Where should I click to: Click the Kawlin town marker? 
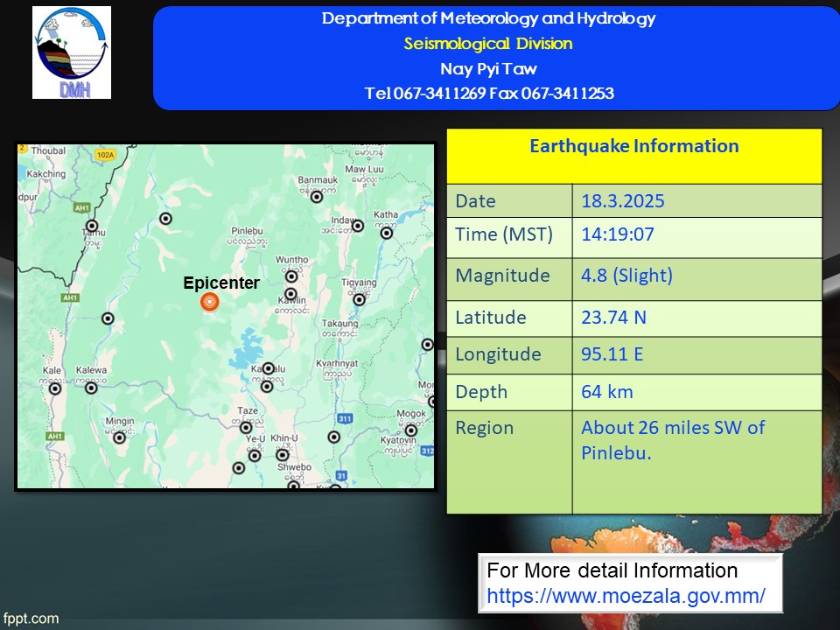pyautogui.click(x=290, y=294)
